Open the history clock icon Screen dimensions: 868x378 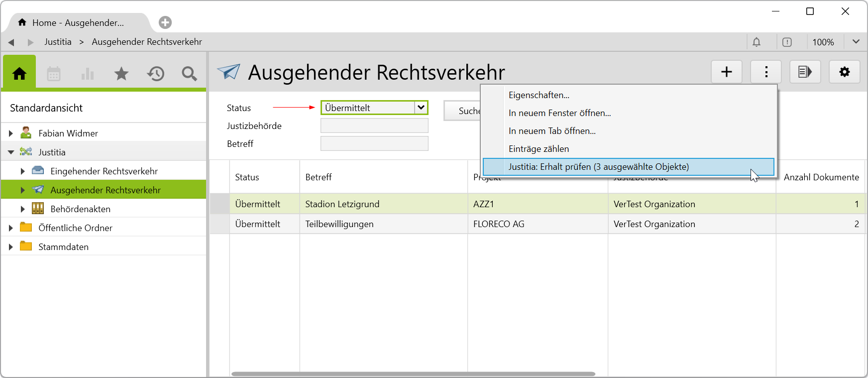pyautogui.click(x=156, y=74)
